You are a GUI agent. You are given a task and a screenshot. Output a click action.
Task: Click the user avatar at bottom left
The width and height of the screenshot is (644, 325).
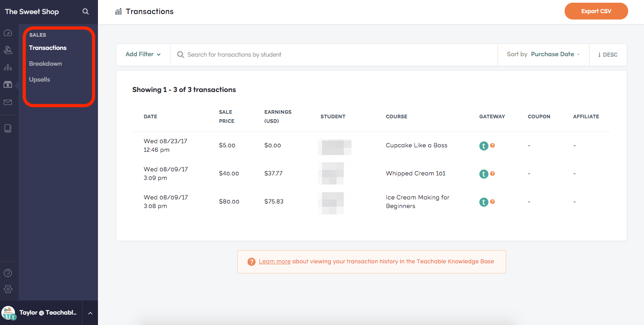click(x=9, y=313)
